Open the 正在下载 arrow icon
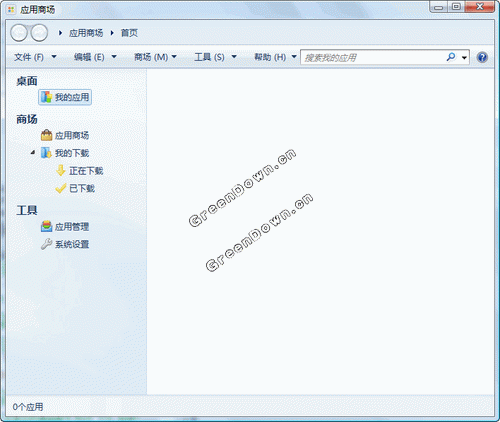This screenshot has width=500, height=422. (x=60, y=170)
